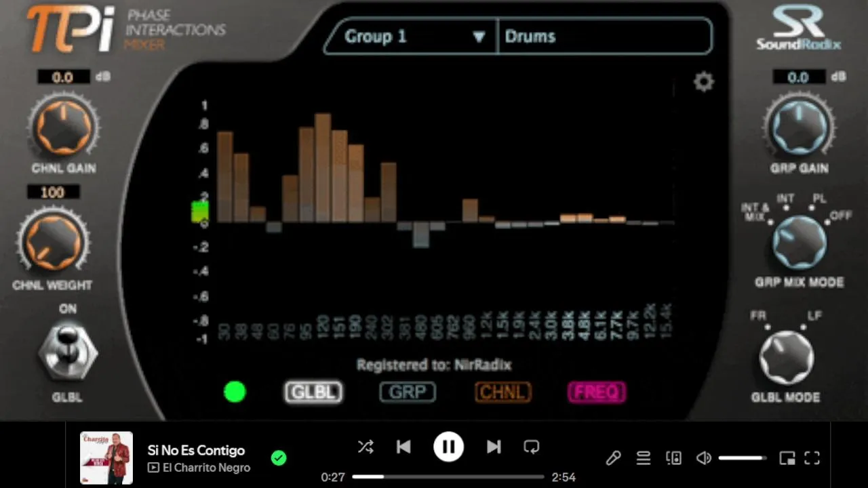The height and width of the screenshot is (488, 868).
Task: Select INT group mix mode
Action: pyautogui.click(x=785, y=199)
